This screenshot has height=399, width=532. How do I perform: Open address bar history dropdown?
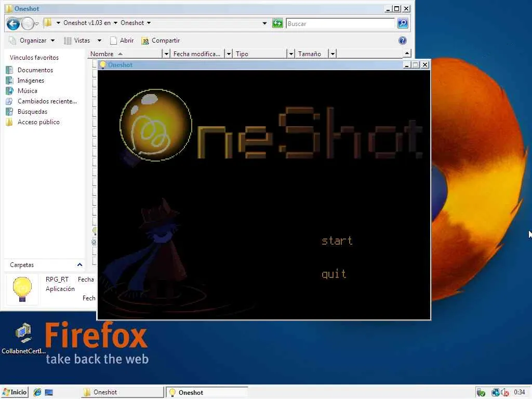[264, 23]
